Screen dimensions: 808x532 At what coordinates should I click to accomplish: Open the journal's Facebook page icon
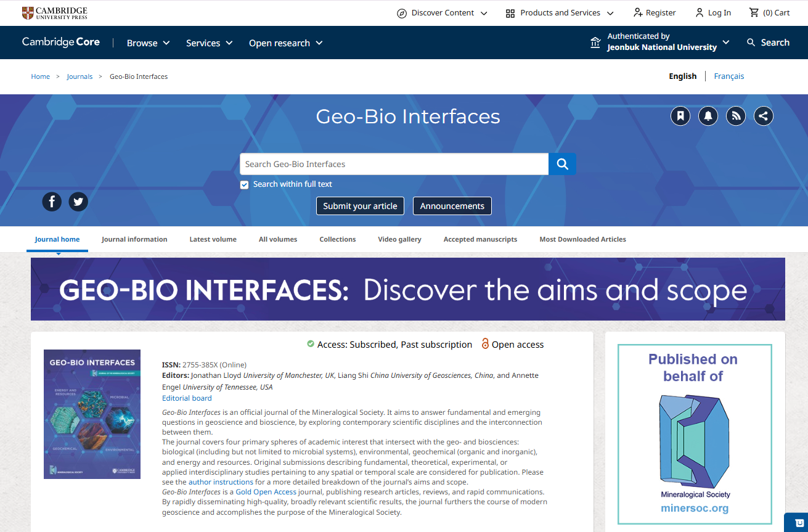coord(52,202)
